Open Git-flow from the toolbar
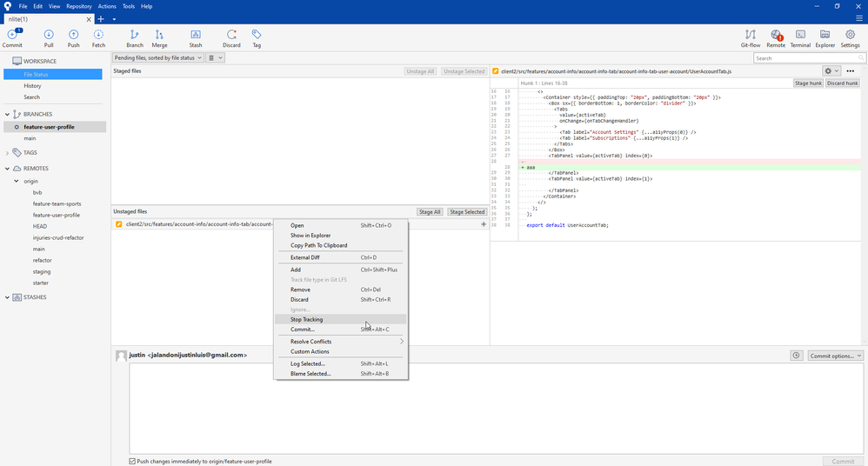This screenshot has height=466, width=868. (750, 38)
